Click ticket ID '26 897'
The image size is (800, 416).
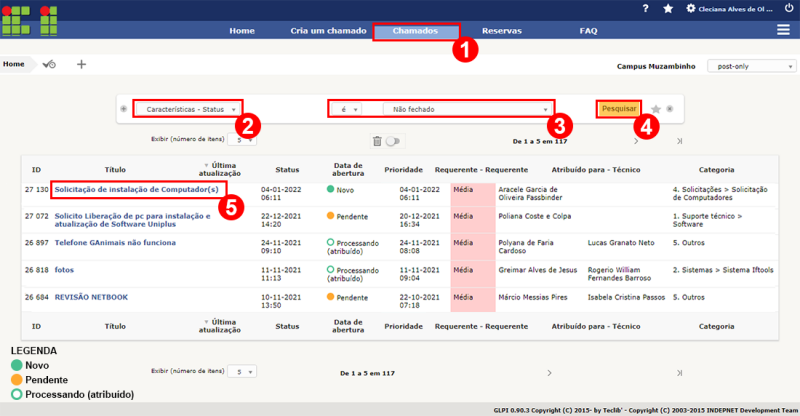(x=37, y=242)
